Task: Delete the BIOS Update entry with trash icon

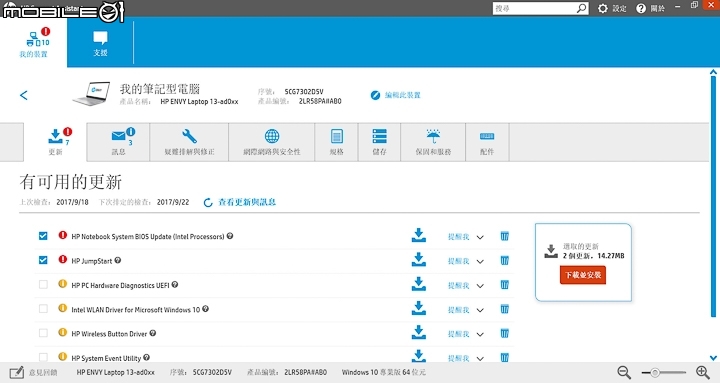Action: (x=505, y=236)
